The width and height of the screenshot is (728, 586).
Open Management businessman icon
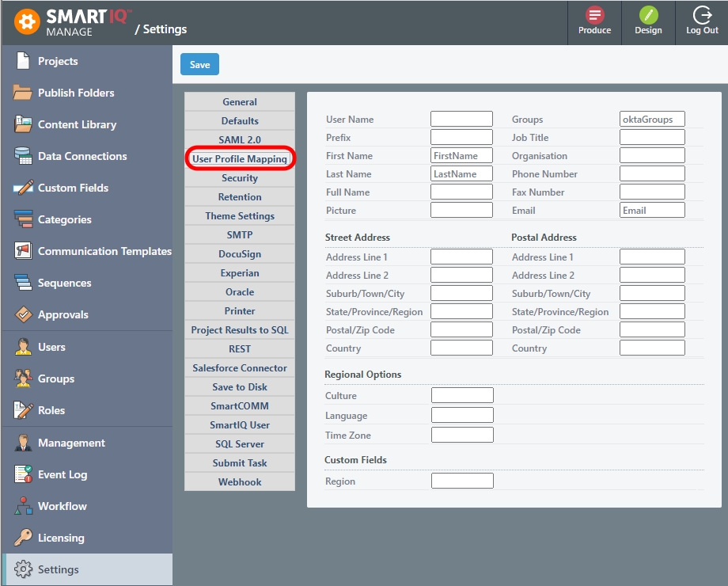(23, 443)
